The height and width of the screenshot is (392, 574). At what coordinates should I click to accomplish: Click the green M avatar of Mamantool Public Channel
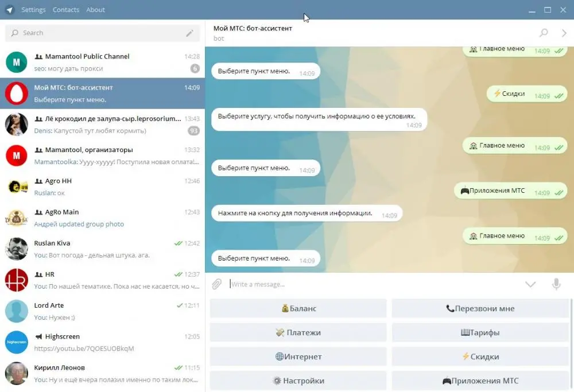[17, 62]
